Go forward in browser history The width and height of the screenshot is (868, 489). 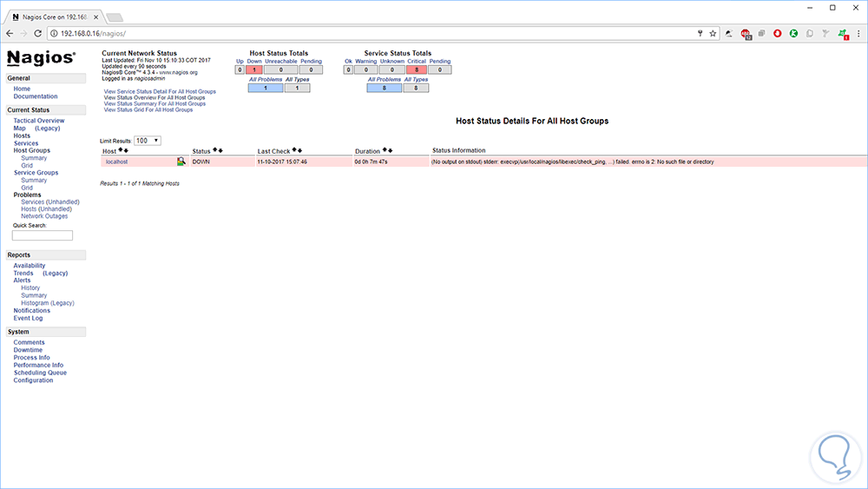tap(23, 33)
